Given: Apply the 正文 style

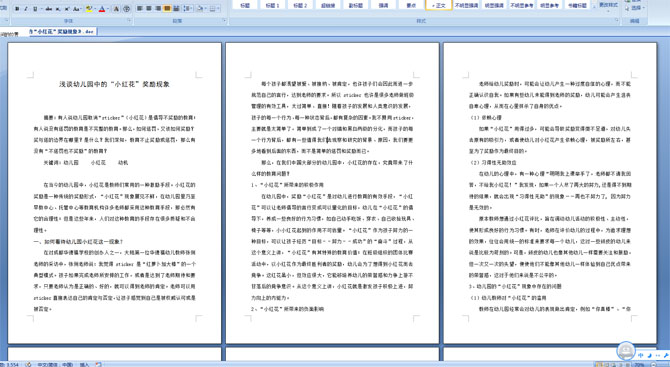Looking at the screenshot, I should tap(439, 5).
